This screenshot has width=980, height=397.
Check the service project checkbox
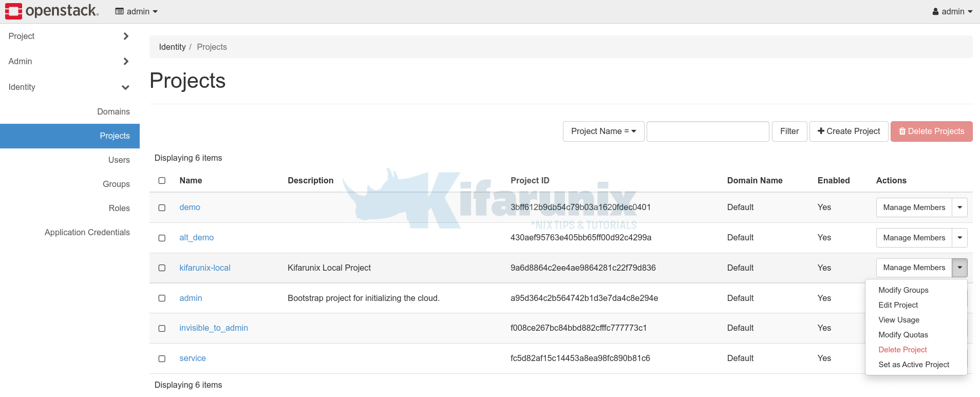(x=162, y=358)
